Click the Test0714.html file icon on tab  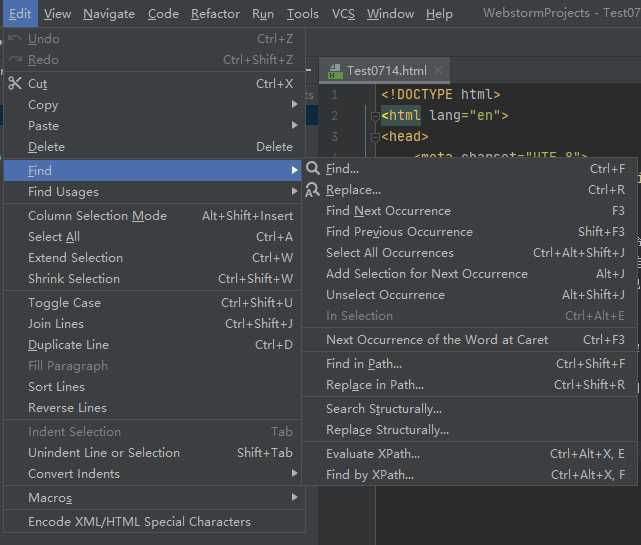tap(335, 71)
